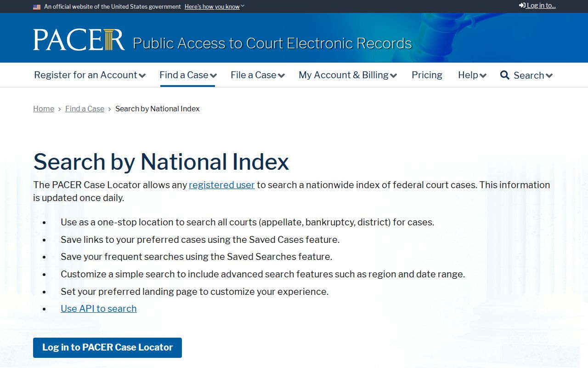Viewport: 588px width, 368px height.
Task: Click the Search by National Index heading
Action: 161,162
